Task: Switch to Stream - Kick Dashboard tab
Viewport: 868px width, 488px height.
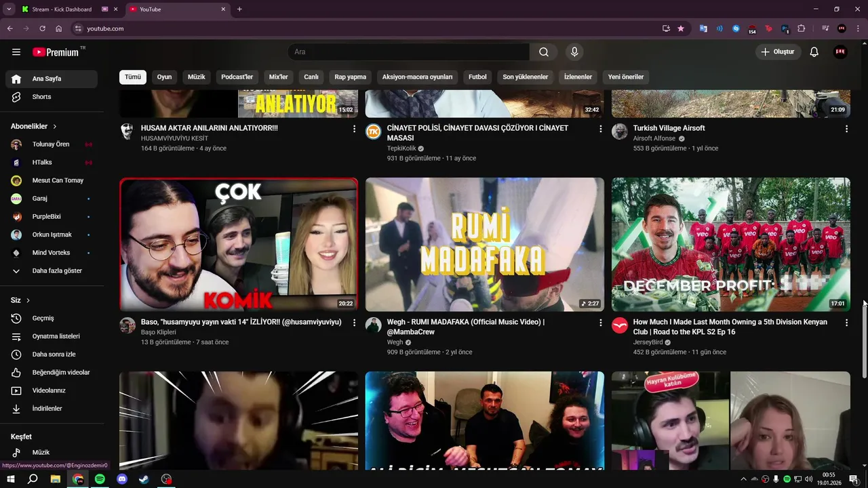Action: coord(61,9)
